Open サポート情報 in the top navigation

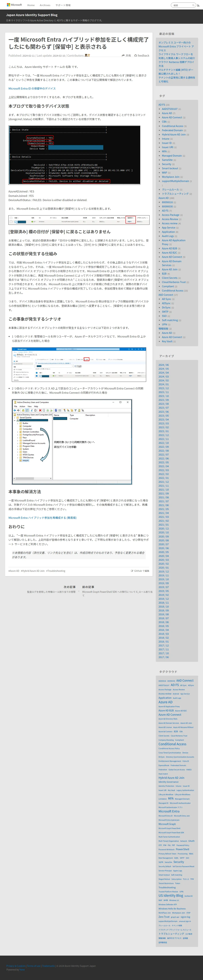[63, 5]
